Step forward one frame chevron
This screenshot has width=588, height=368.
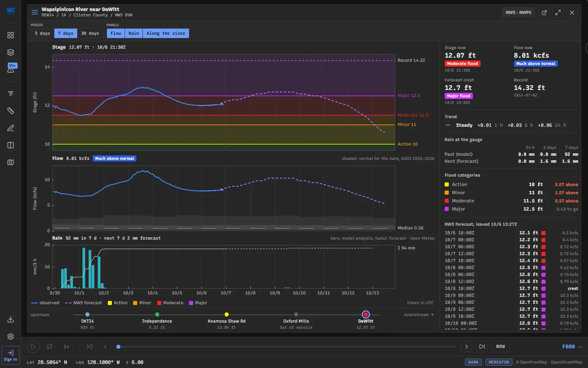click(466, 347)
